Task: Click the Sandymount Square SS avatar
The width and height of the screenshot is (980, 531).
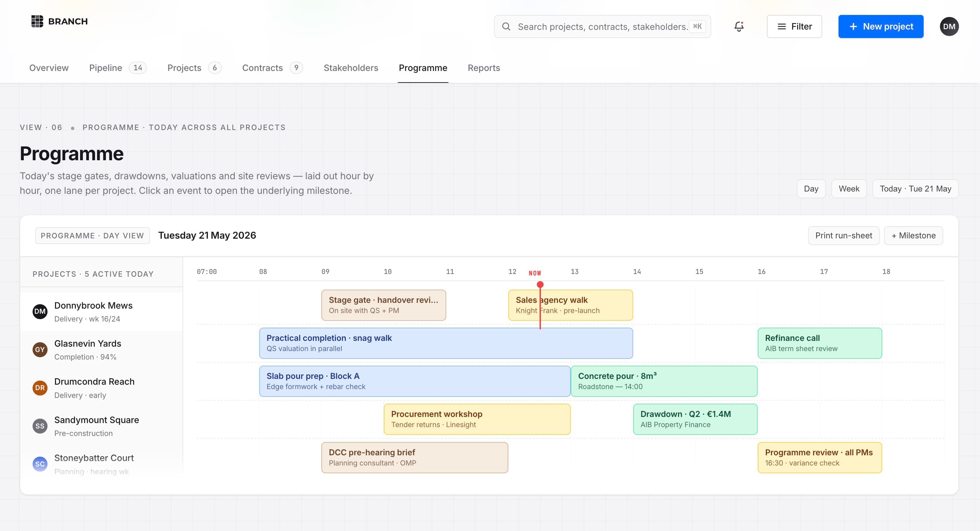Action: point(40,426)
